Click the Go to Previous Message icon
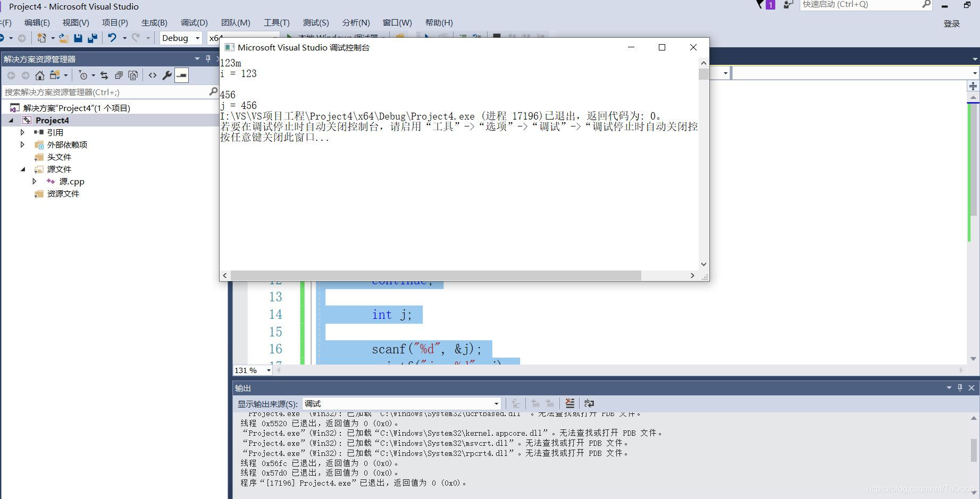This screenshot has width=980, height=499. [x=535, y=403]
